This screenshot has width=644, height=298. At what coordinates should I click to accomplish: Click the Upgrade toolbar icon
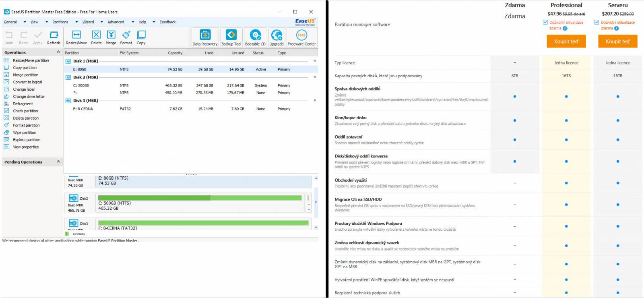277,37
